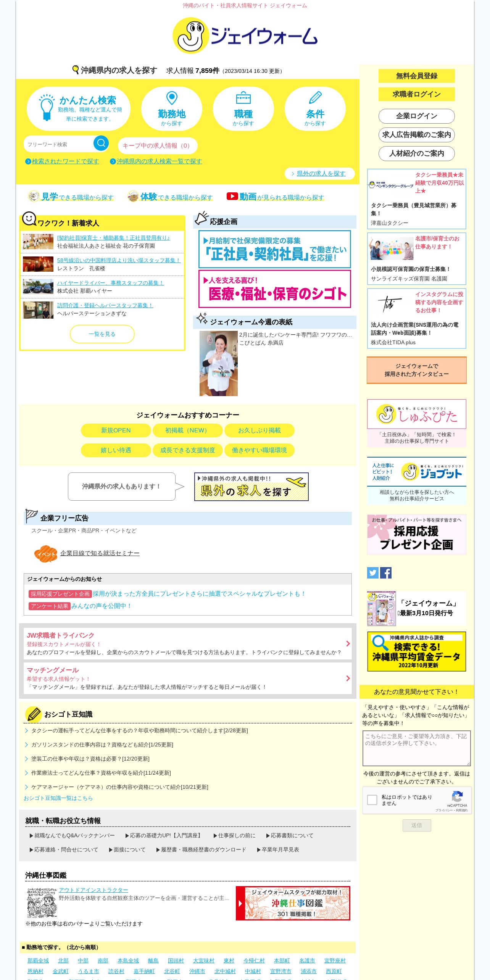Focus the フリーワード検索 input field
Viewport: 490px width, 980px height.
click(x=59, y=144)
